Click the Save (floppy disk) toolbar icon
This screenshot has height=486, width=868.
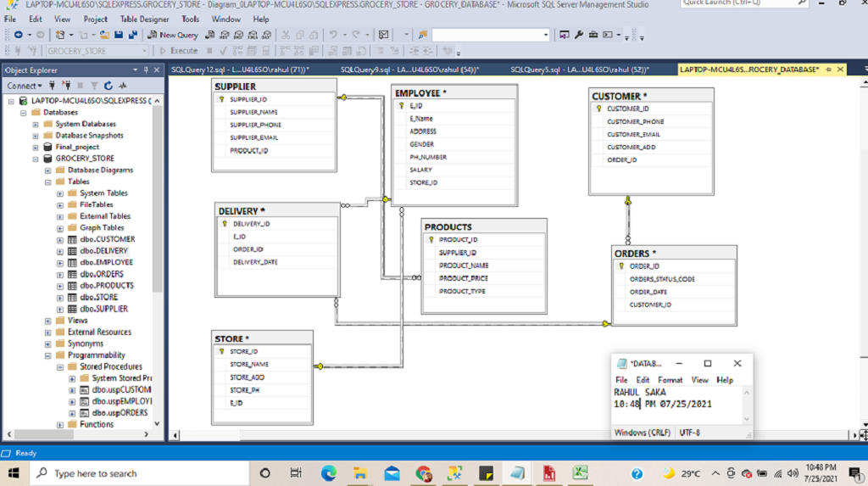119,35
